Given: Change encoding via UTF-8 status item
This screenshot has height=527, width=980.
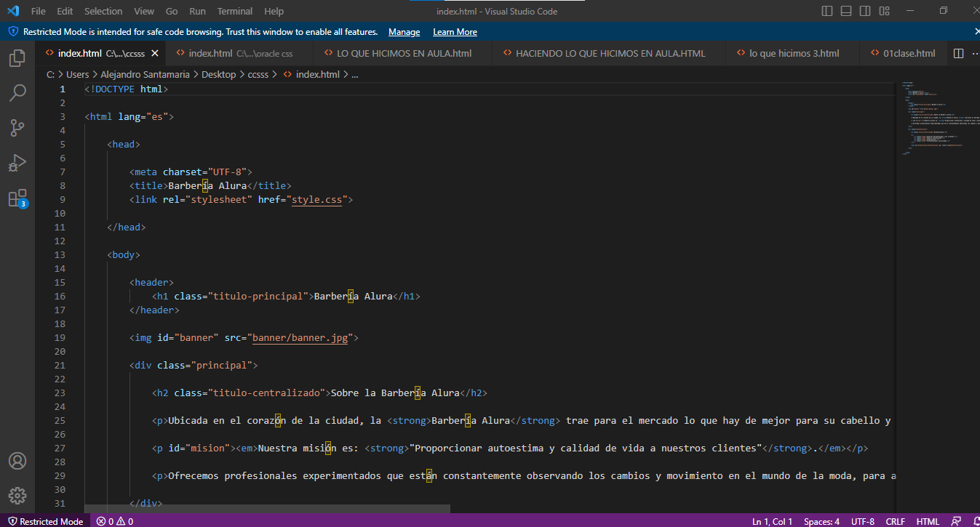Looking at the screenshot, I should click(x=862, y=521).
